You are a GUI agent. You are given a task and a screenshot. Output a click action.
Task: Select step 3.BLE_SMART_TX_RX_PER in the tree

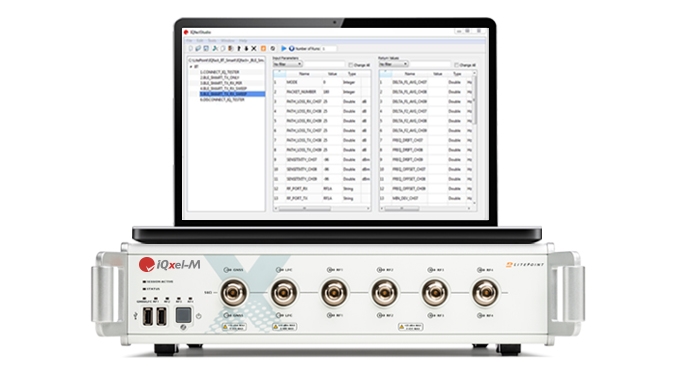[221, 83]
